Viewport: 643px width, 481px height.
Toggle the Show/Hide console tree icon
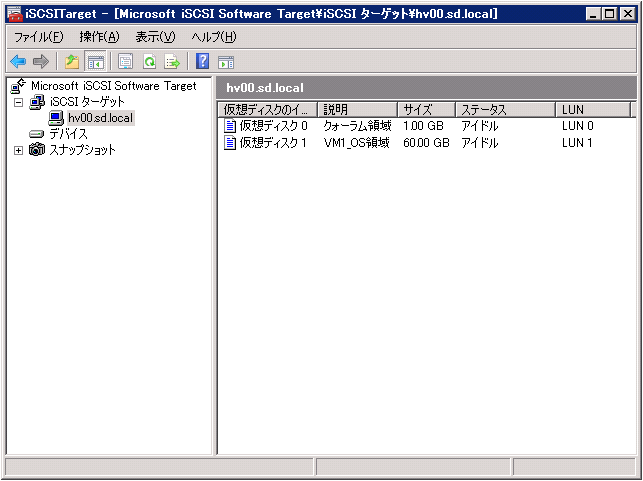point(96,62)
